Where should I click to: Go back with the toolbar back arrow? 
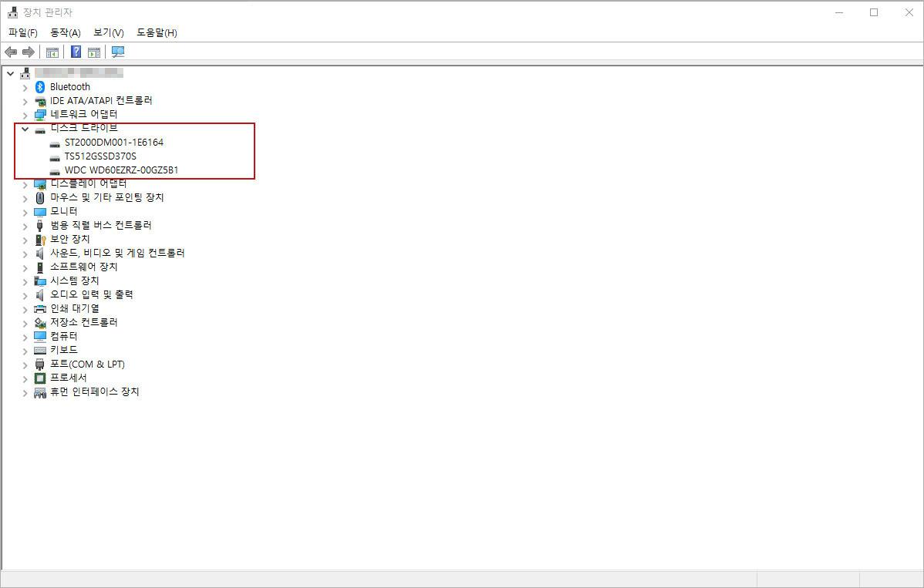point(11,52)
